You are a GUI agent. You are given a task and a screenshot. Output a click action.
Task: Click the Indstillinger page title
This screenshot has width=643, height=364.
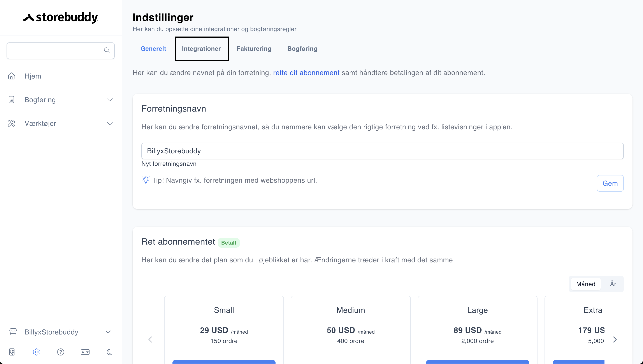pos(163,17)
